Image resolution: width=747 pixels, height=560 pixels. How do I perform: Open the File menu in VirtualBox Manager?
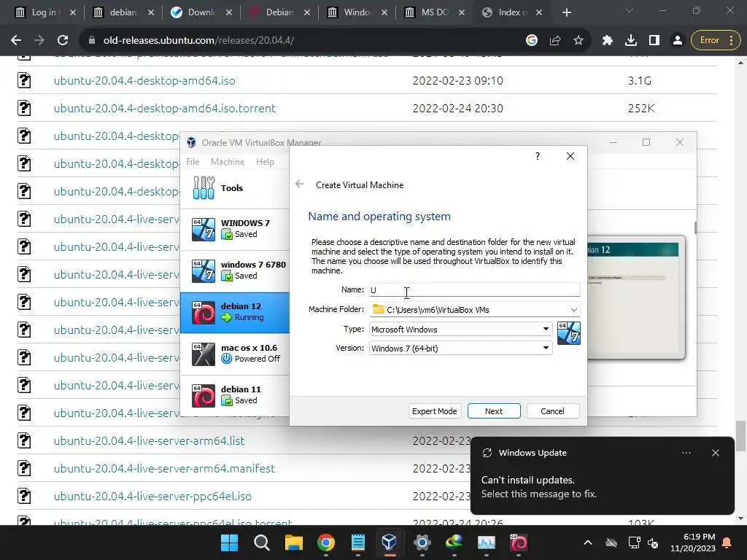(193, 162)
